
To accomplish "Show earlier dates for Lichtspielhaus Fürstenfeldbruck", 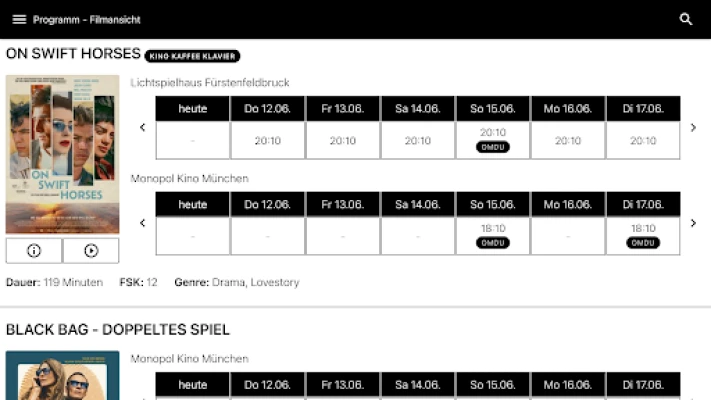I will [142, 127].
